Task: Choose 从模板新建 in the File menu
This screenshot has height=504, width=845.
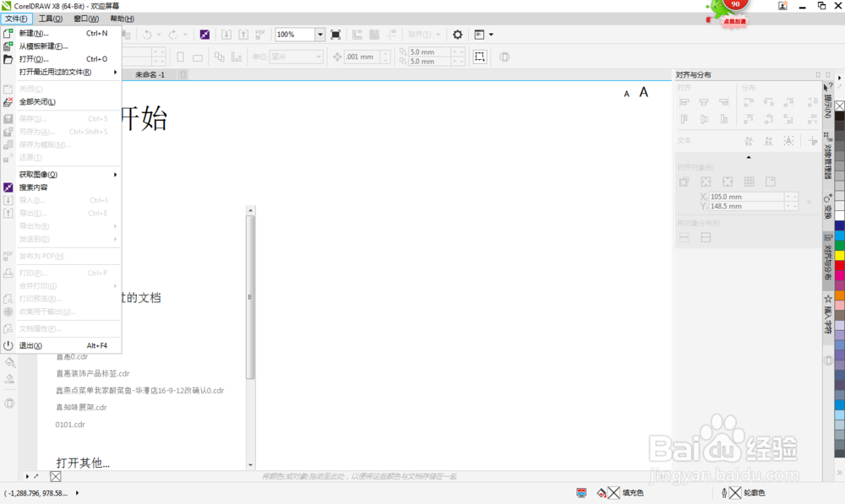Action: (61, 46)
